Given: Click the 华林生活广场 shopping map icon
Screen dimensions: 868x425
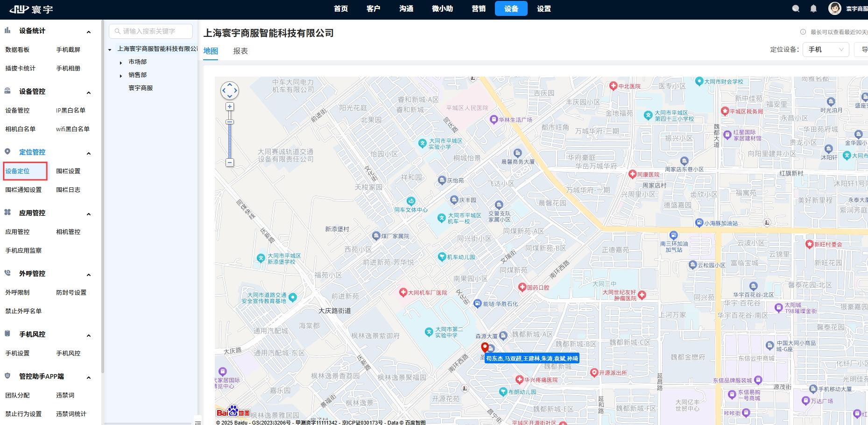Looking at the screenshot, I should pyautogui.click(x=494, y=120).
